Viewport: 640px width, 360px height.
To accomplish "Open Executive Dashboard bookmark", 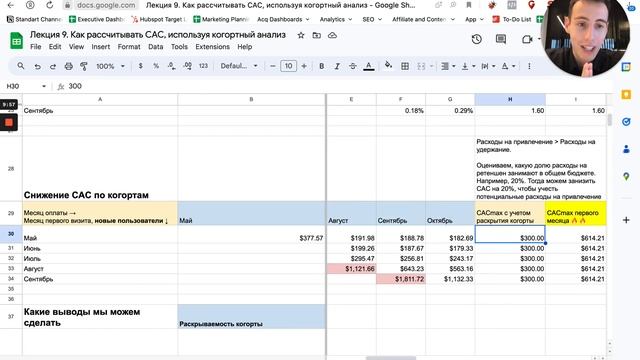I will (x=96, y=19).
